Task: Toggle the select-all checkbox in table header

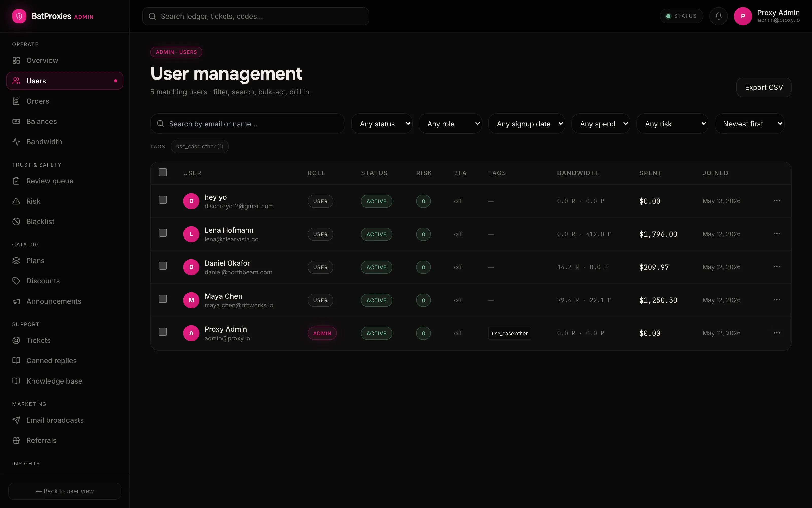Action: (x=163, y=172)
